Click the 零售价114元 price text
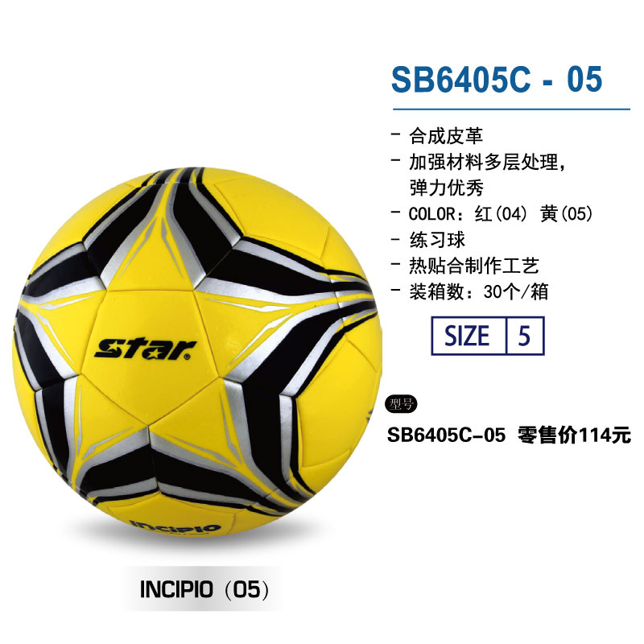 coord(574,435)
